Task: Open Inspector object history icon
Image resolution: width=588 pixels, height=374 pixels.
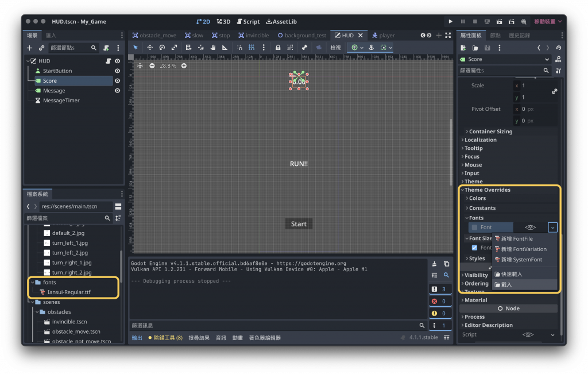Action: 559,48
